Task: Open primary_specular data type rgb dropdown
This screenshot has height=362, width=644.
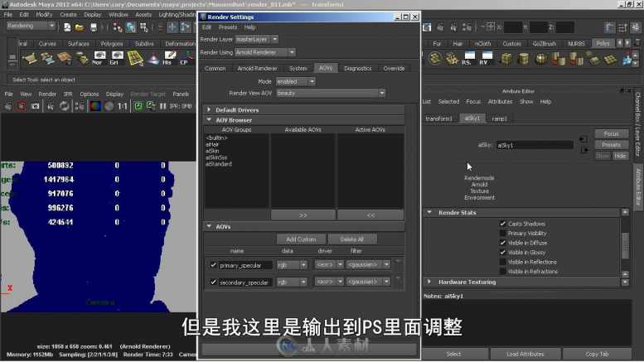Action: coord(292,265)
